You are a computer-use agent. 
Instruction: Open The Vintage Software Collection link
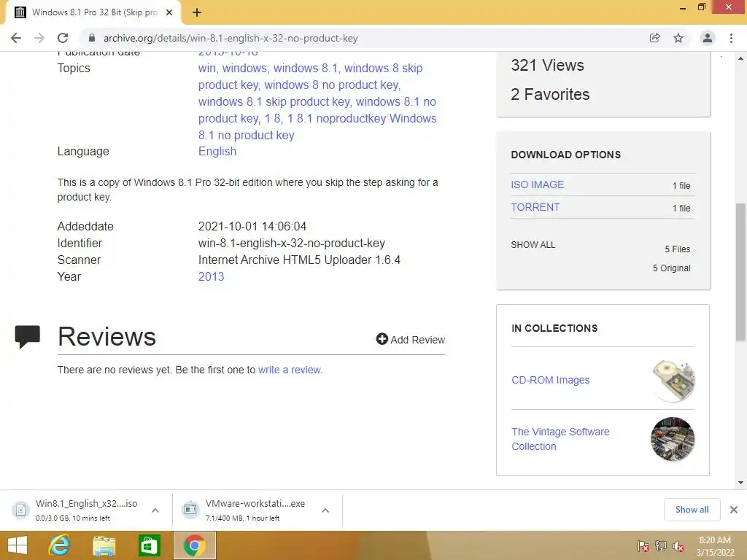(560, 439)
